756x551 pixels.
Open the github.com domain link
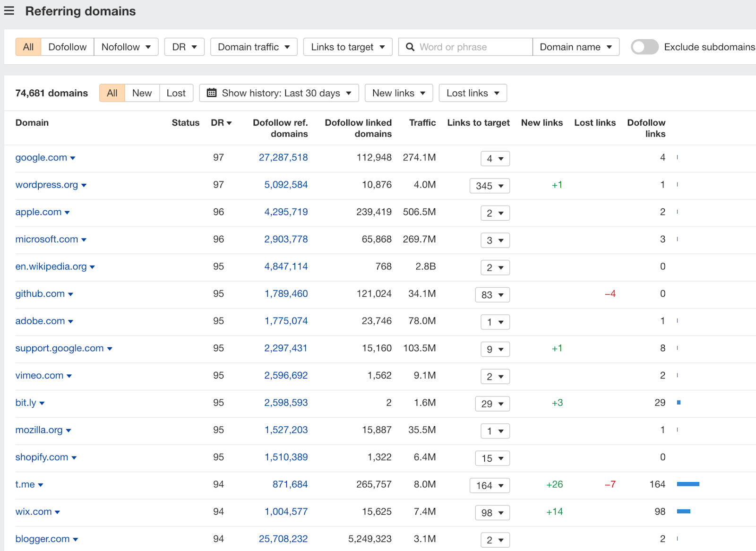tap(40, 294)
